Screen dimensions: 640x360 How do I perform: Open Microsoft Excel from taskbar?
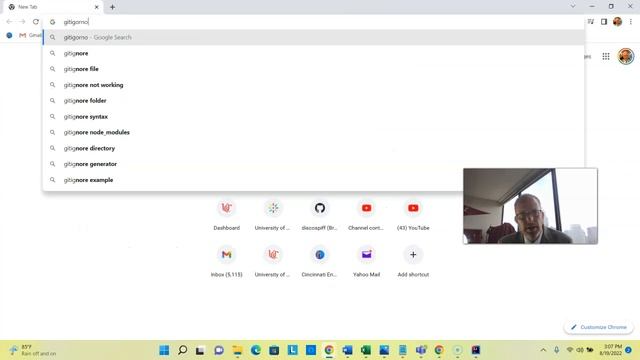(366, 350)
